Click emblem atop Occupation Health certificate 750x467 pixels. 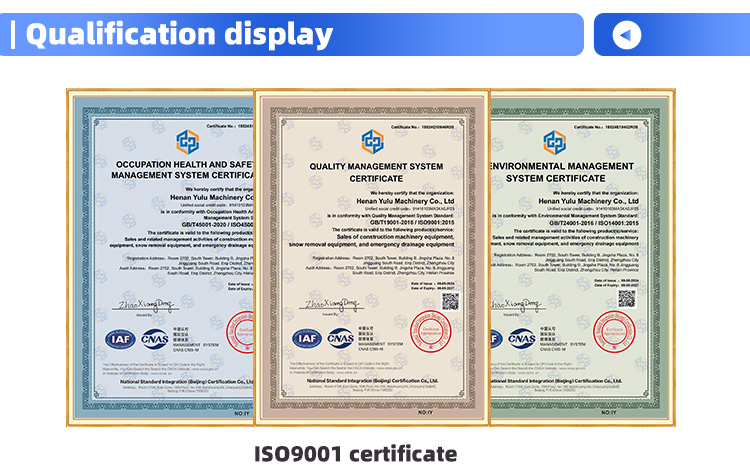(x=188, y=142)
